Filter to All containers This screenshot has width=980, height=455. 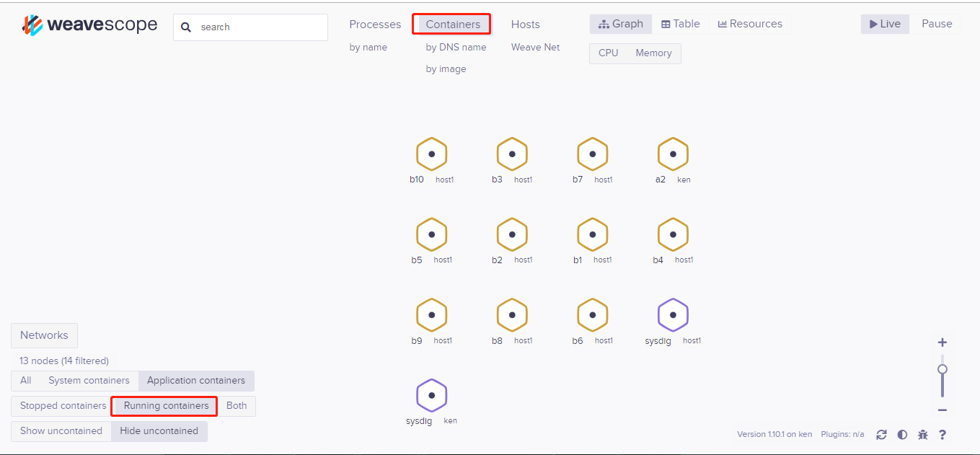(26, 380)
